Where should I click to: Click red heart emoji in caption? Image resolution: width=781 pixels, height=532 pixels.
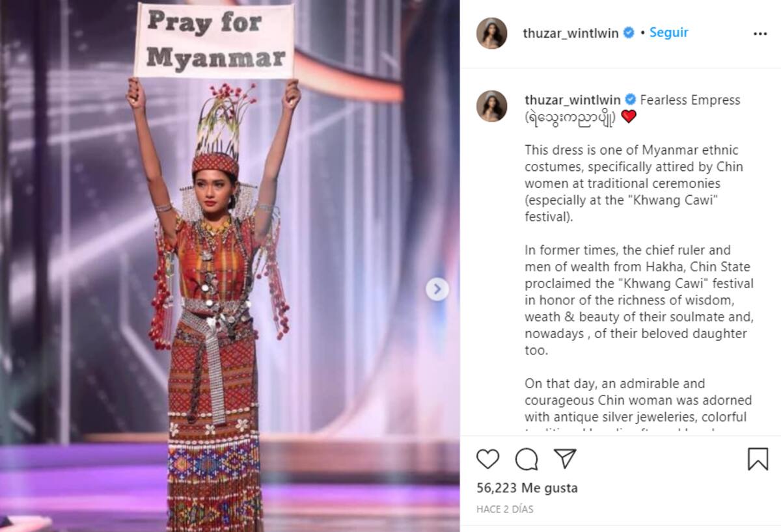click(628, 116)
